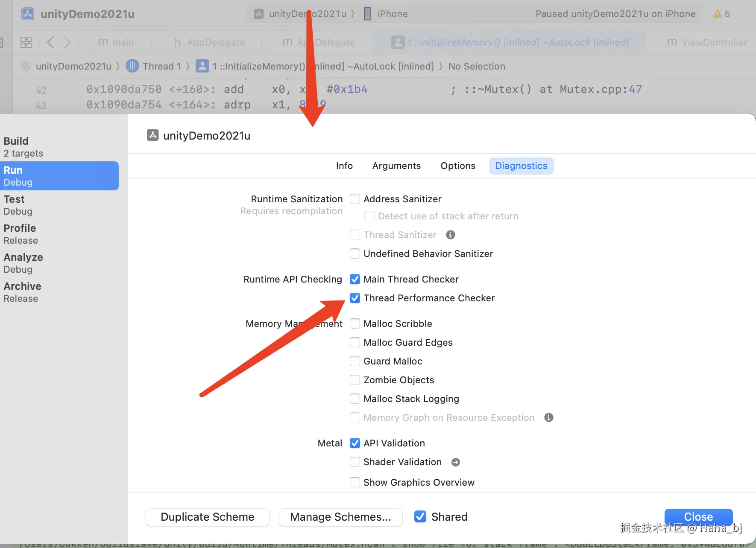This screenshot has width=756, height=548.
Task: Click the iPhone device icon in the toolbar
Action: pos(367,14)
